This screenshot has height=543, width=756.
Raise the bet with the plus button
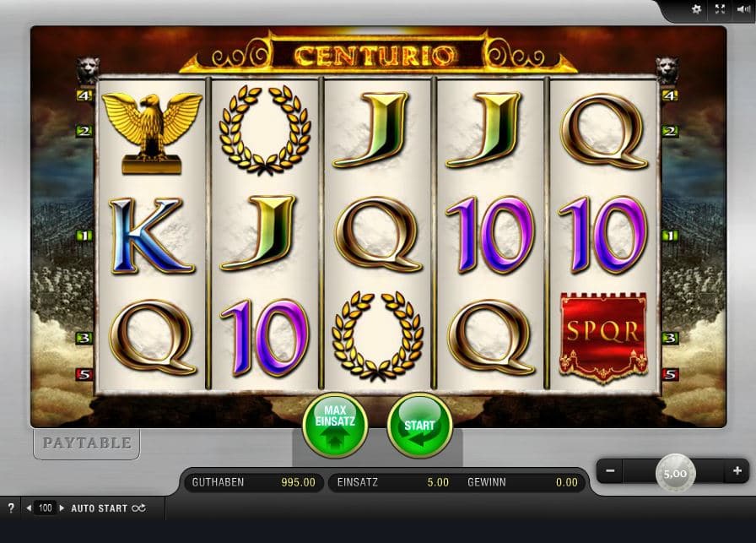pyautogui.click(x=737, y=470)
